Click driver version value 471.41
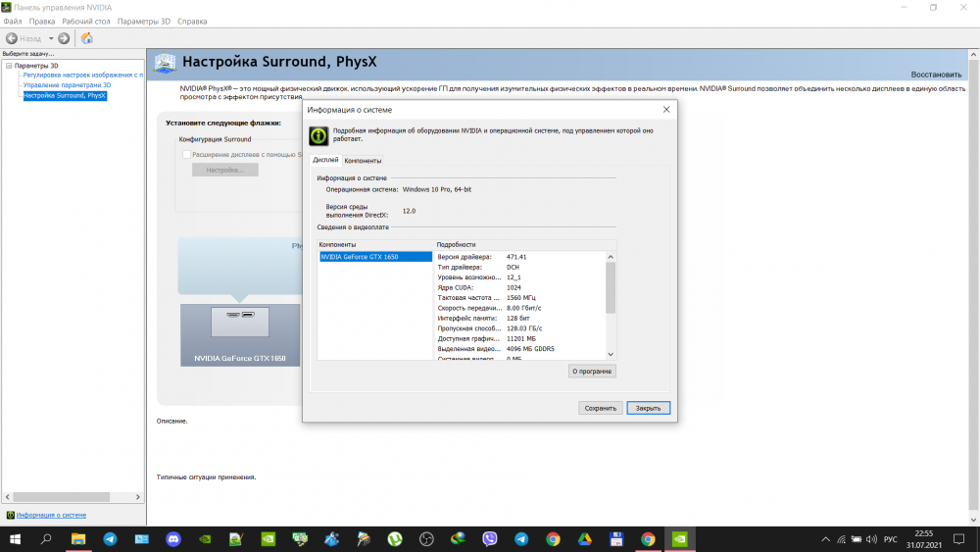 tap(516, 257)
